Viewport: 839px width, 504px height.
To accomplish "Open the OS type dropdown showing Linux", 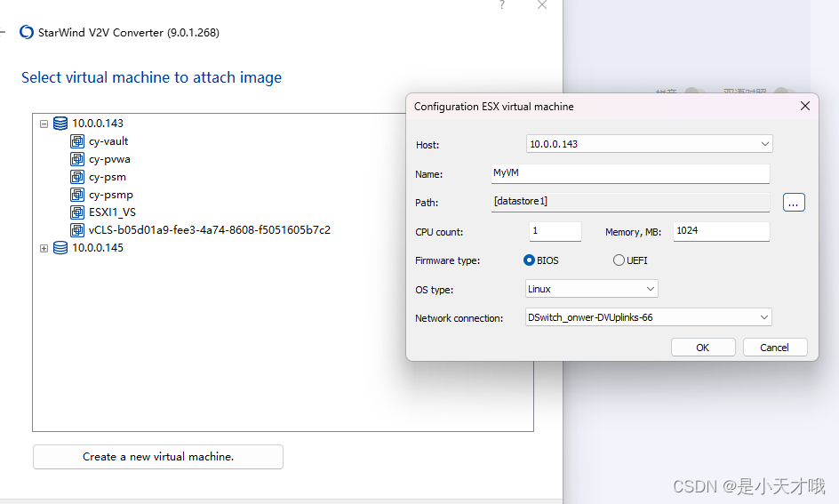I will (x=591, y=289).
